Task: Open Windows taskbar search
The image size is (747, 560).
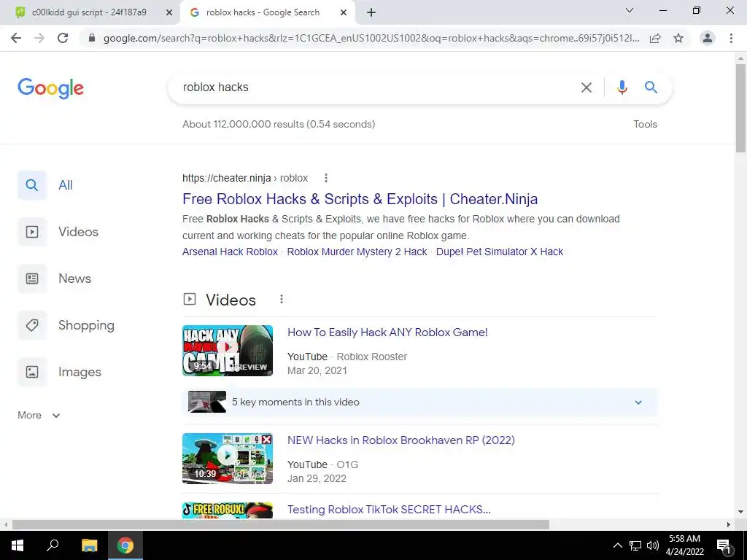Action: pos(53,545)
